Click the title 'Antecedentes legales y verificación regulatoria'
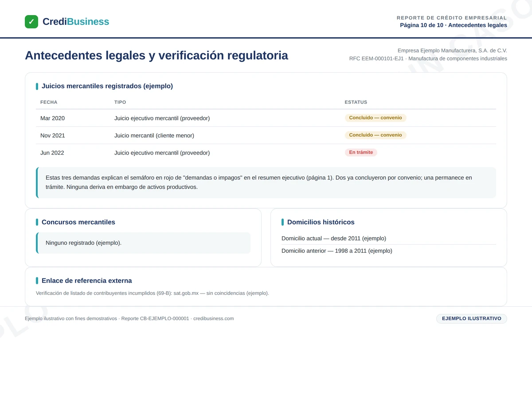The image size is (532, 407). tap(156, 55)
